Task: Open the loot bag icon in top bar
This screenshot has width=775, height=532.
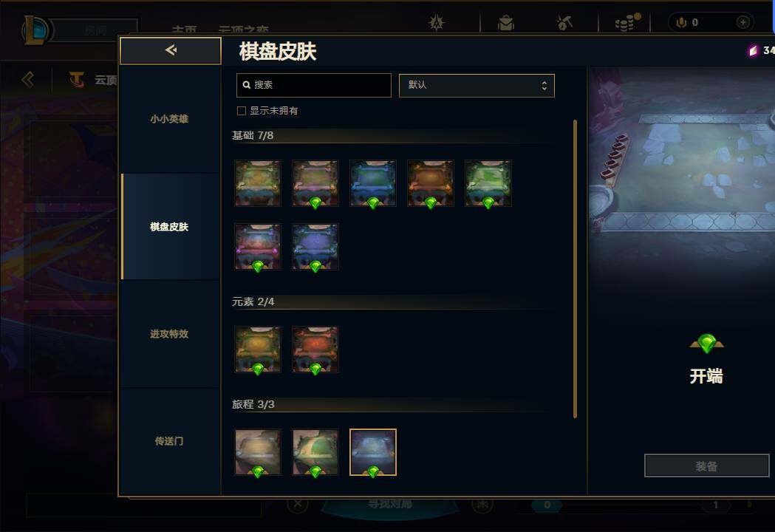Action: pyautogui.click(x=505, y=23)
